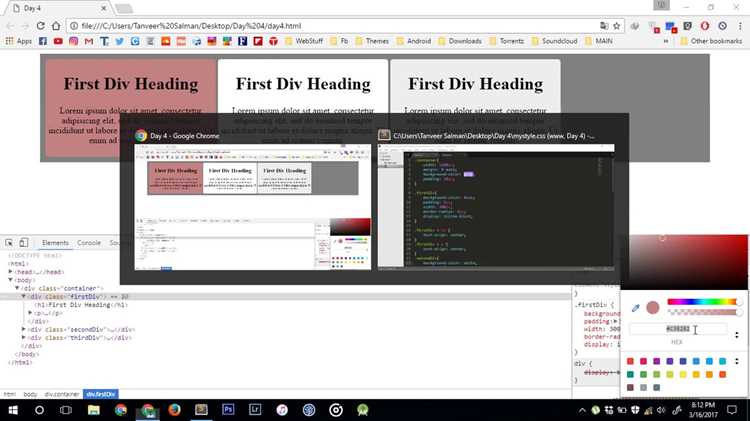Viewport: 750px width, 421px height.
Task: Open the Chrome three-dot menu
Action: (740, 26)
